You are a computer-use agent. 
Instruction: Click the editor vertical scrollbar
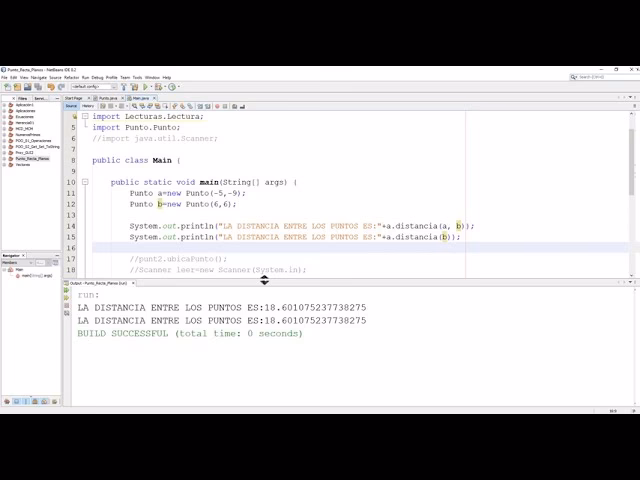point(632,161)
